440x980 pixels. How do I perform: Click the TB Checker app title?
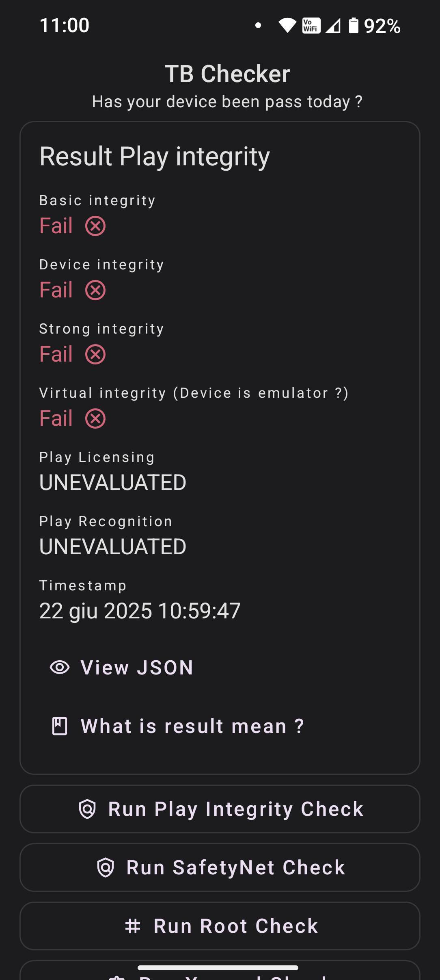227,74
